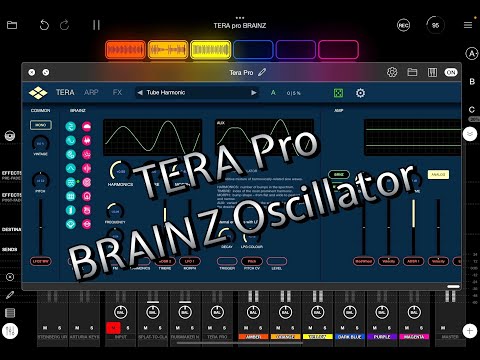Toggle the plugin ON switch
The image size is (480, 360).
pos(451,72)
